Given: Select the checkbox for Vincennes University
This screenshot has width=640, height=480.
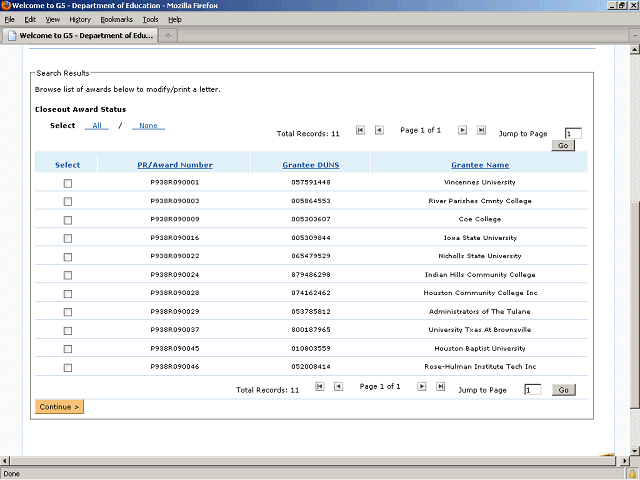Looking at the screenshot, I should (68, 183).
